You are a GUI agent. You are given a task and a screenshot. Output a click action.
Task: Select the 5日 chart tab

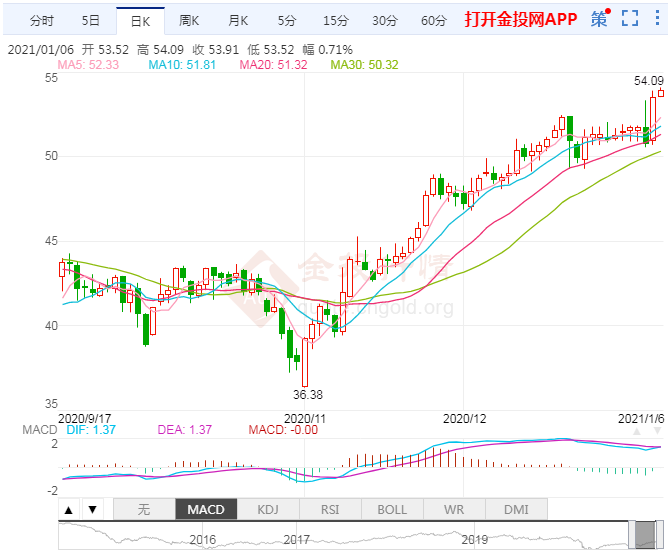[x=90, y=20]
